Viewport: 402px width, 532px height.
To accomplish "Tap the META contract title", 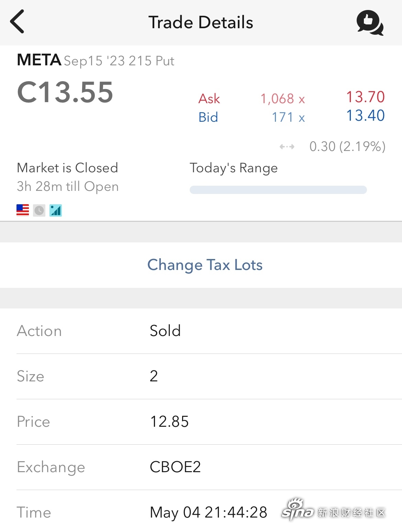I will tap(96, 60).
